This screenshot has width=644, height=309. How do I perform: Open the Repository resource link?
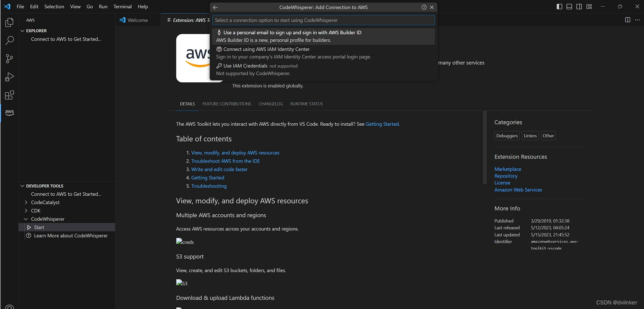coord(506,176)
